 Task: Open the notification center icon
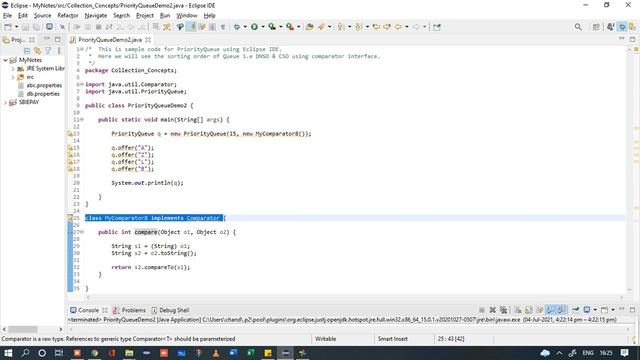coord(624,353)
